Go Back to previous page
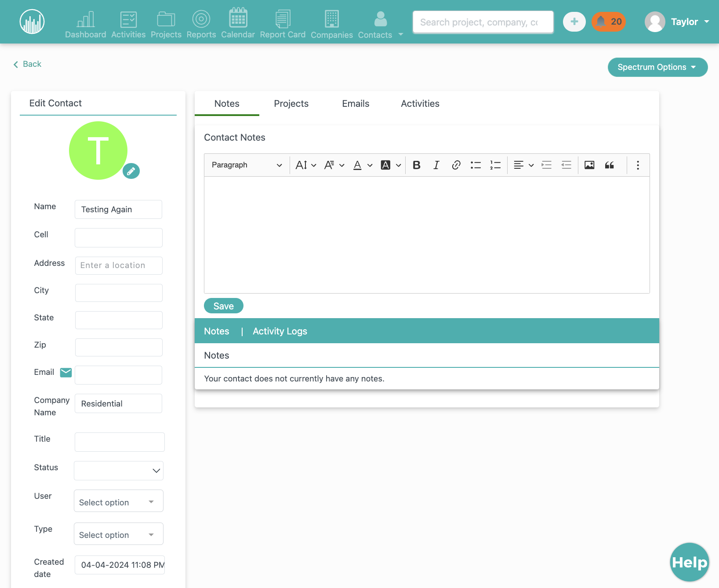This screenshot has height=588, width=719. point(27,64)
